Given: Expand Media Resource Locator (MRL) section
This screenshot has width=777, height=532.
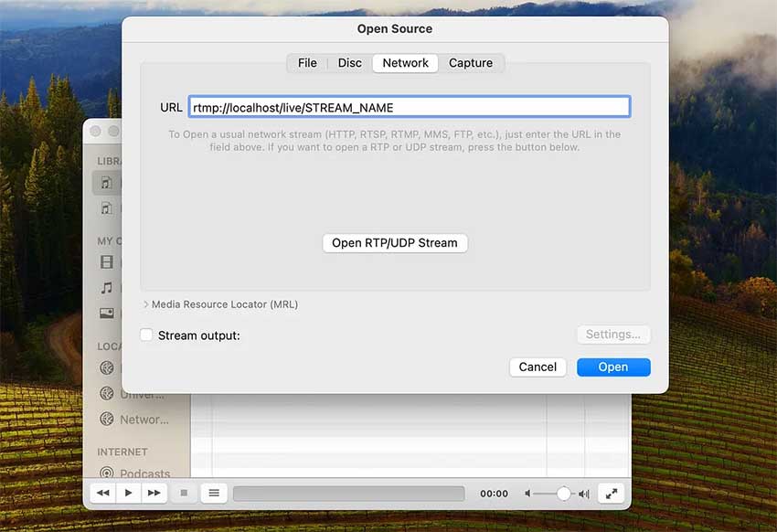Looking at the screenshot, I should pos(146,304).
